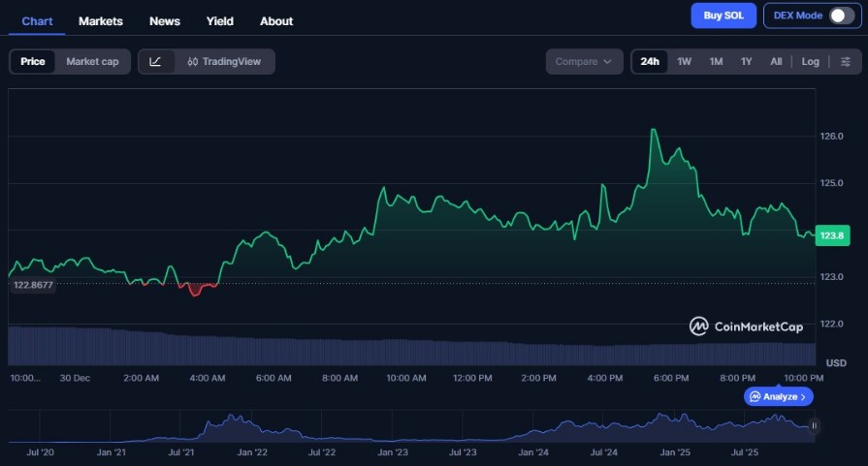Click the historical timeline range slider

pyautogui.click(x=407, y=427)
